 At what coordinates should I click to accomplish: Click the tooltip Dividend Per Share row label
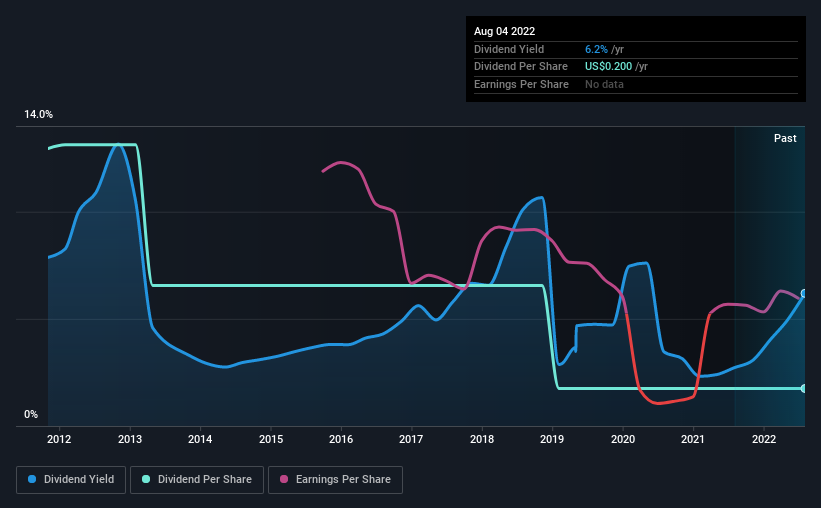click(520, 67)
